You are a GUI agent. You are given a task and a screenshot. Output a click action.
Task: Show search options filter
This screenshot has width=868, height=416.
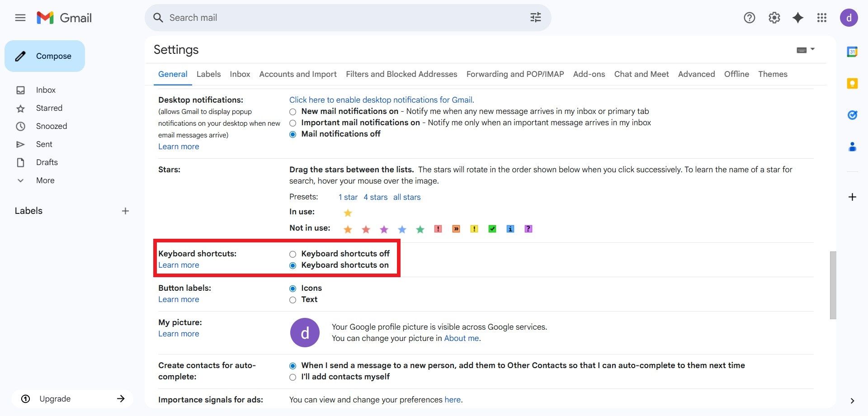tap(535, 18)
